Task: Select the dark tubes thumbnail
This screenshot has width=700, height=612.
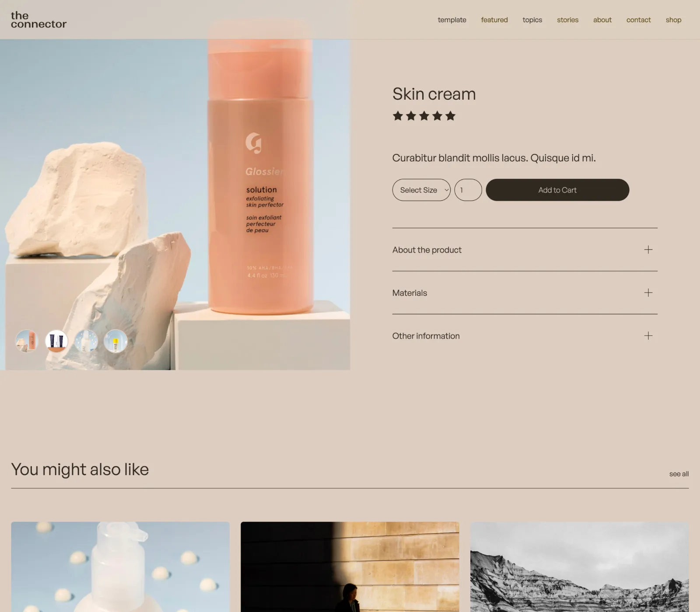Action: (x=56, y=341)
